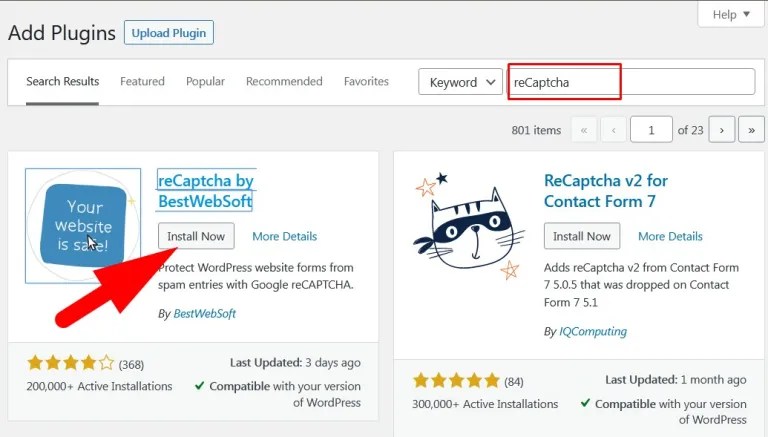Click the current page number field
The height and width of the screenshot is (437, 768).
pyautogui.click(x=651, y=130)
